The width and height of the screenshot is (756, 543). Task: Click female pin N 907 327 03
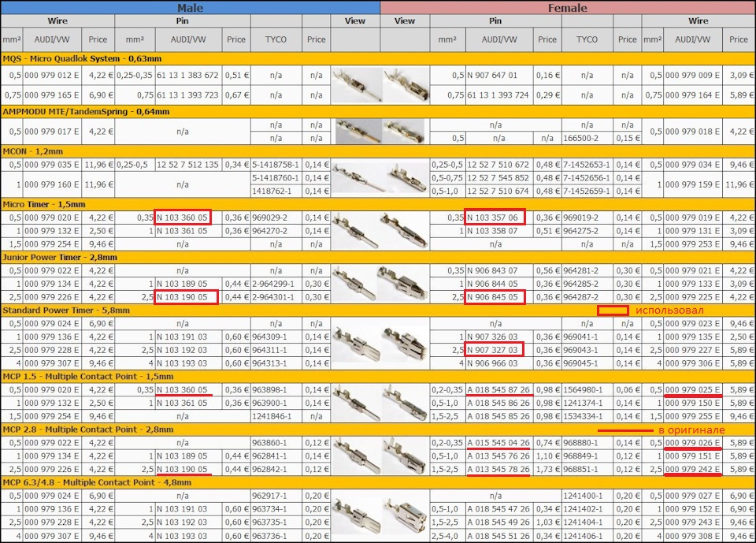pos(492,350)
